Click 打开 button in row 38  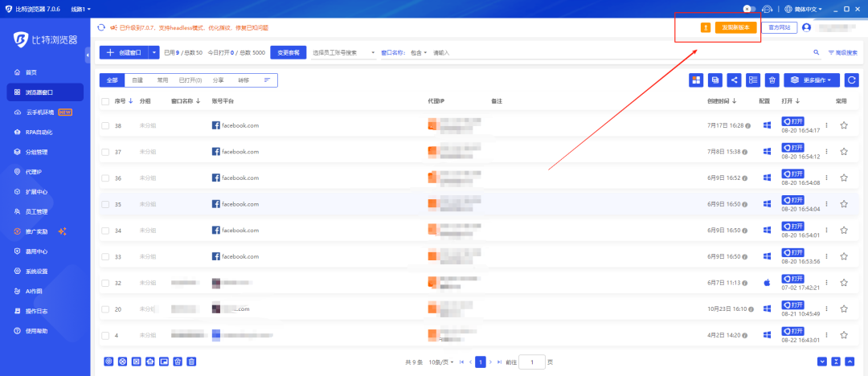coord(792,122)
